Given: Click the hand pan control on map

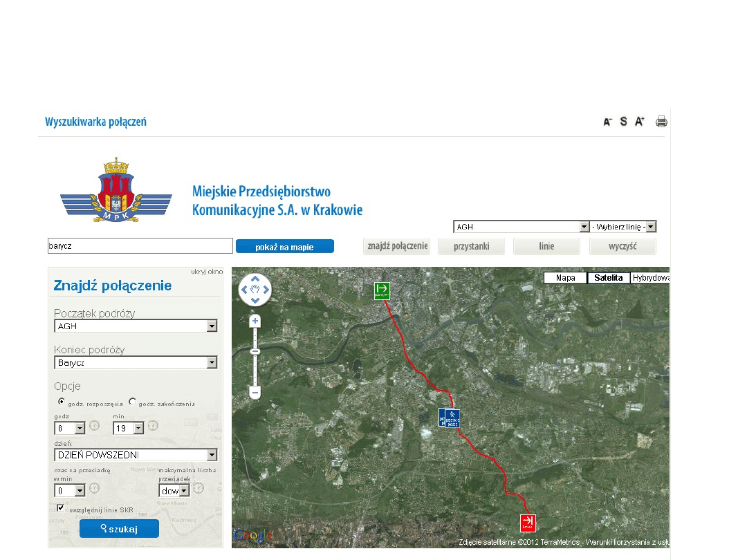Looking at the screenshot, I should pyautogui.click(x=255, y=289).
